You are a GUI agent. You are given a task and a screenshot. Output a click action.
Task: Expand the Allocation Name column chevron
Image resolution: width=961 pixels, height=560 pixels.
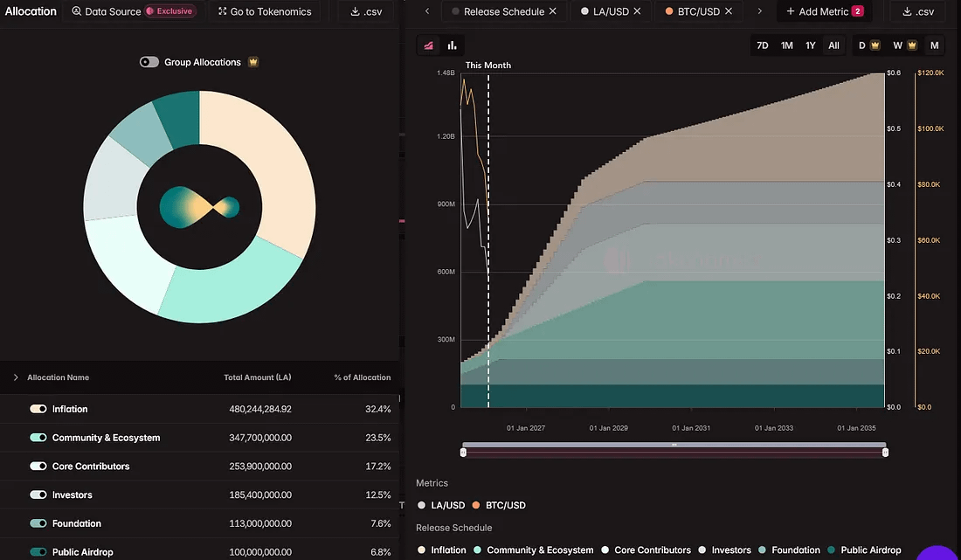pos(16,377)
